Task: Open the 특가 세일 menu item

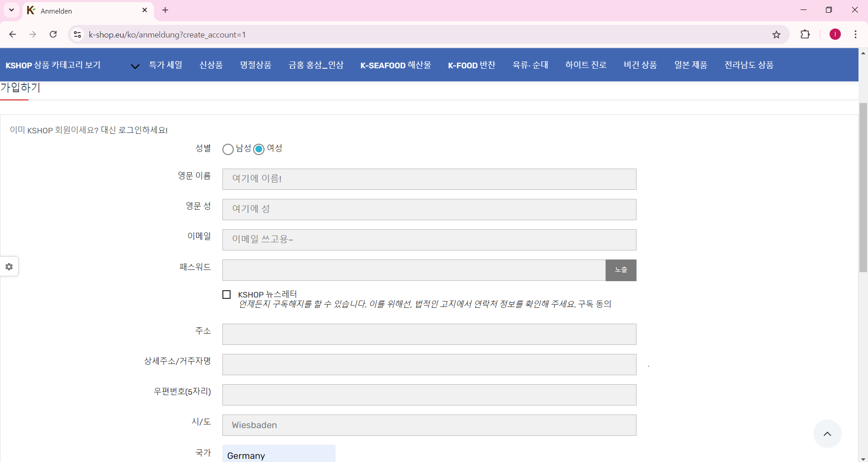Action: 165,65
